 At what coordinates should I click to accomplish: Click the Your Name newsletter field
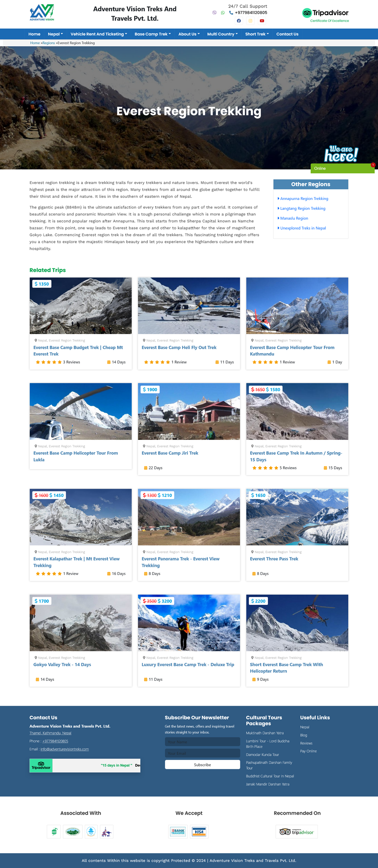click(x=203, y=742)
